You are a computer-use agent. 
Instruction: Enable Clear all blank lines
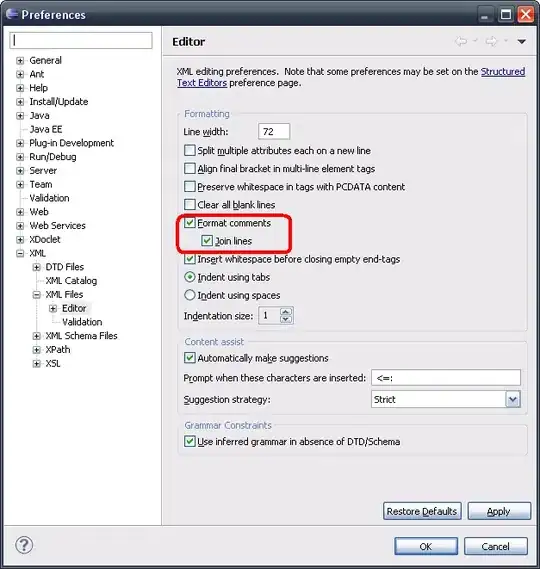pyautogui.click(x=190, y=205)
